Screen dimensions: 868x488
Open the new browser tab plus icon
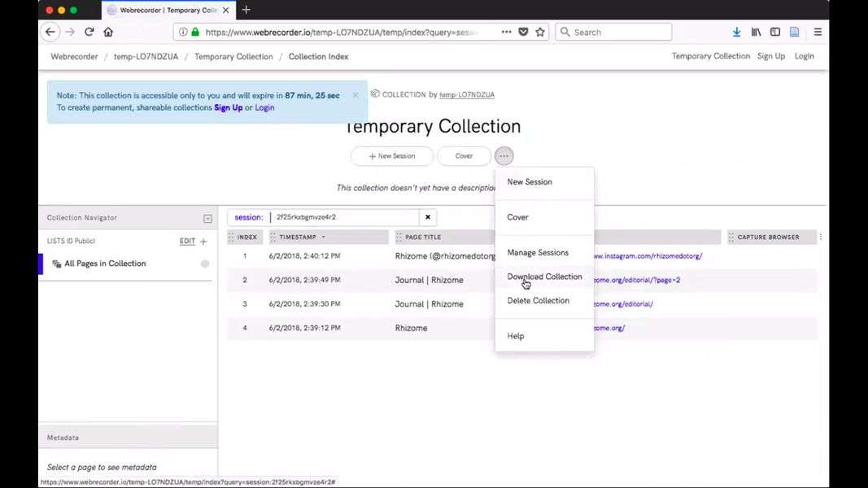pyautogui.click(x=246, y=10)
